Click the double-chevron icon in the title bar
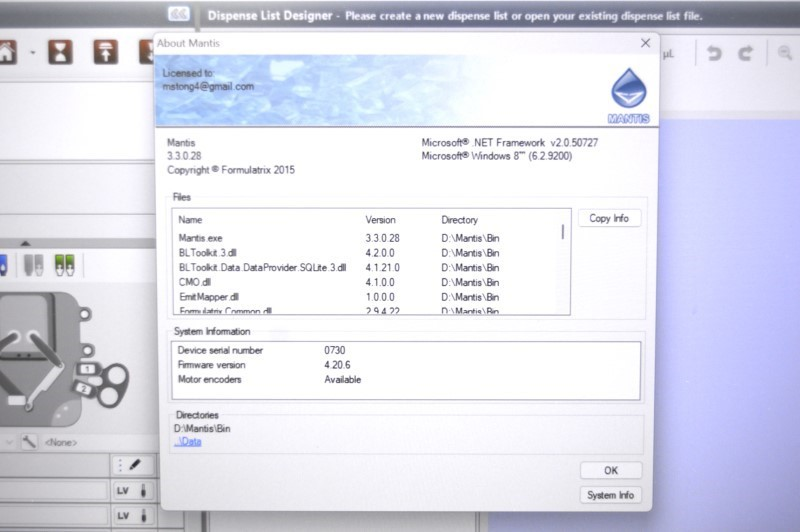 (x=179, y=14)
